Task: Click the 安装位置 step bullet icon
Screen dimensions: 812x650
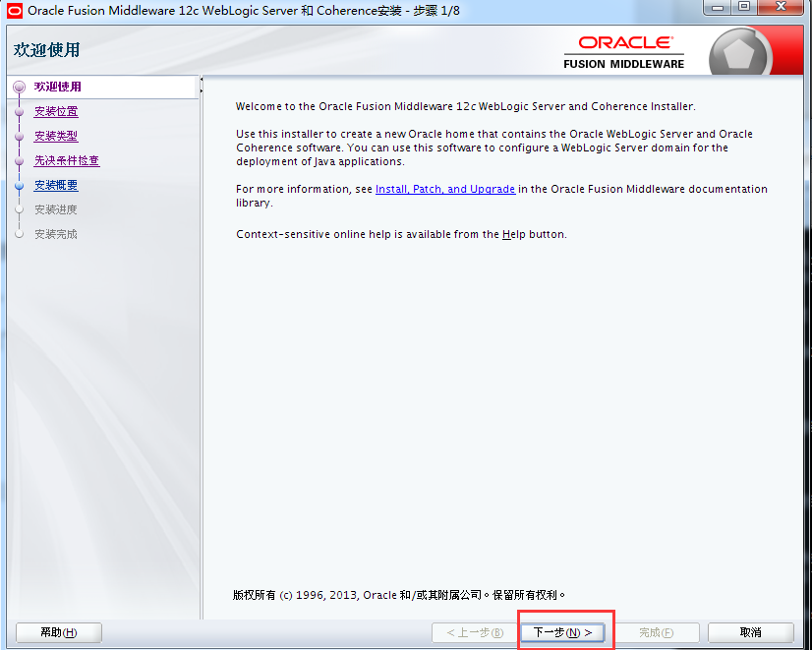Action: [19, 111]
